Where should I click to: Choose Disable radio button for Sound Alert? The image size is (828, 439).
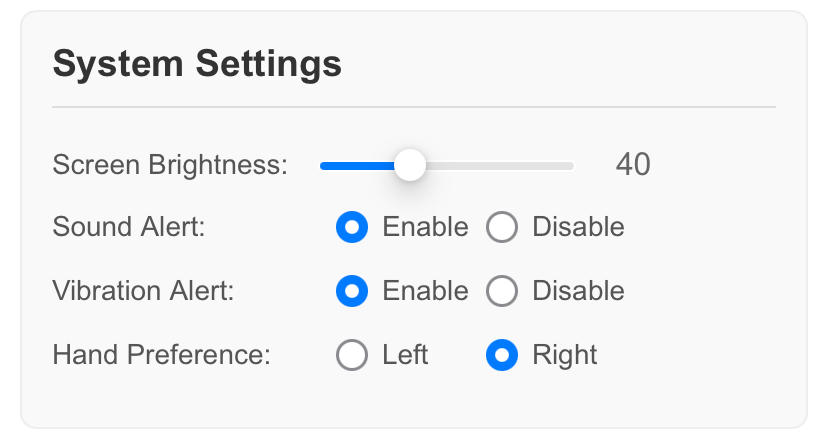click(501, 227)
